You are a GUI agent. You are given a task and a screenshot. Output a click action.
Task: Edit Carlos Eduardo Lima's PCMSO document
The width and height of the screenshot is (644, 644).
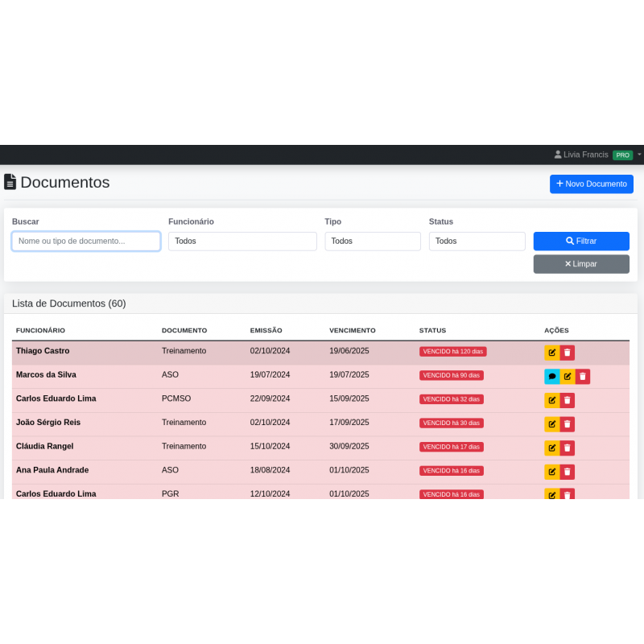coord(551,400)
